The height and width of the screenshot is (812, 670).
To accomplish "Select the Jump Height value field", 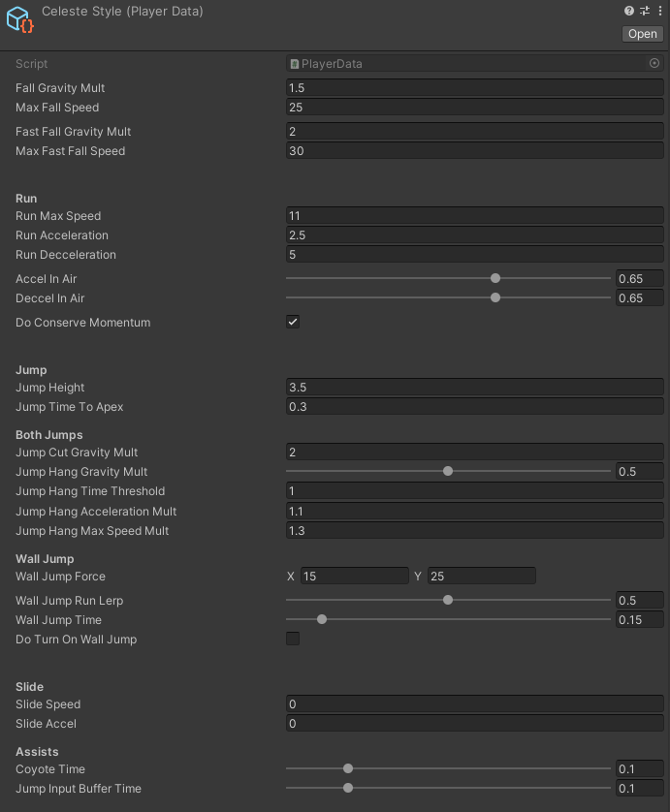I will [x=474, y=387].
